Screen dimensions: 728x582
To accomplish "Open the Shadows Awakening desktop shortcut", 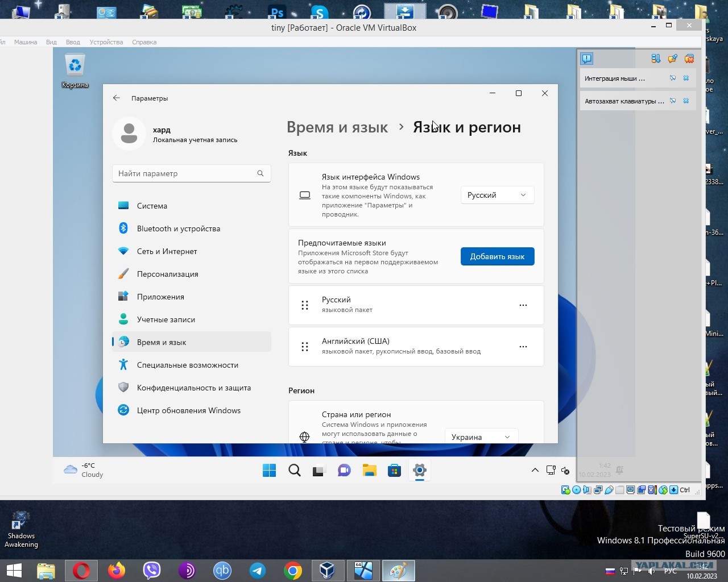I will pos(21,530).
